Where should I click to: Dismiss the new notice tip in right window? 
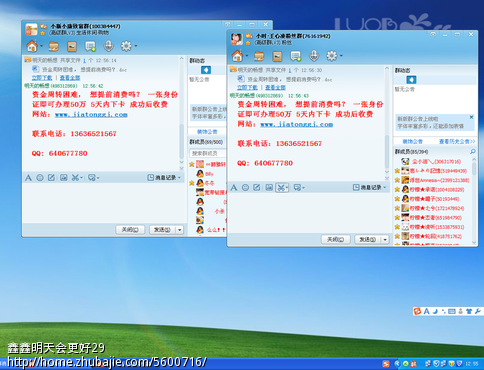pos(471,117)
